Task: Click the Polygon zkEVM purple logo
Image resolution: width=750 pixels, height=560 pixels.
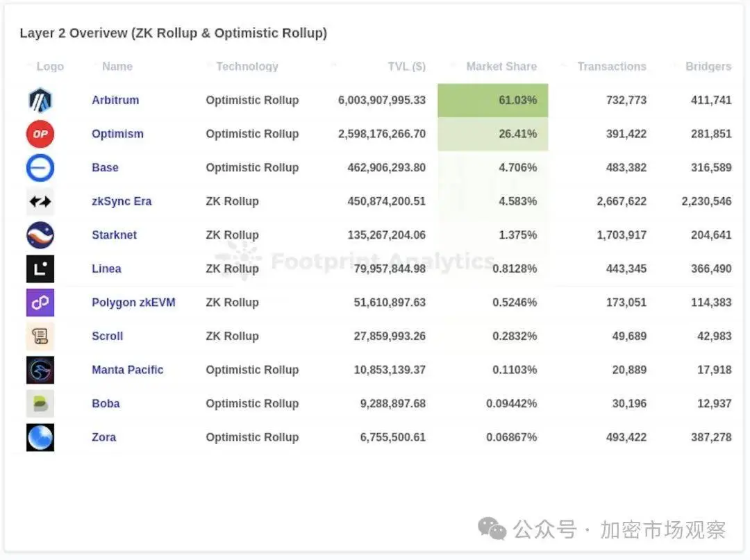Action: tap(40, 303)
